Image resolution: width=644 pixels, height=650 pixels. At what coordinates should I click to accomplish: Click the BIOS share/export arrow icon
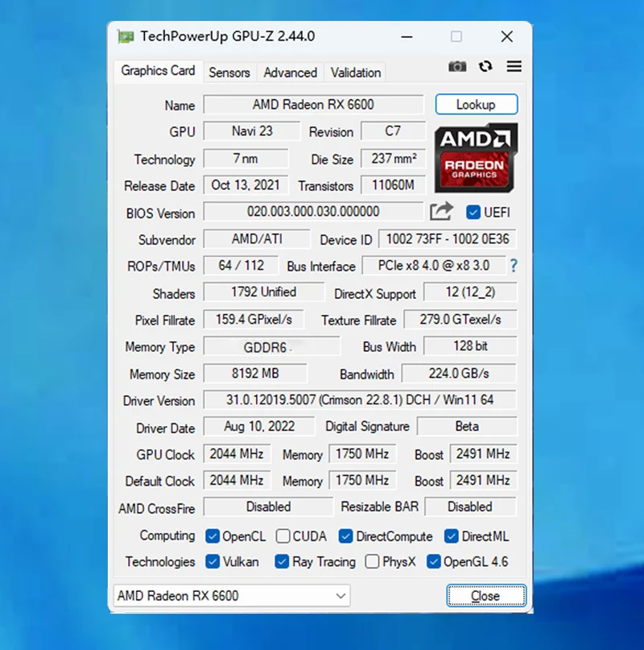pyautogui.click(x=441, y=211)
